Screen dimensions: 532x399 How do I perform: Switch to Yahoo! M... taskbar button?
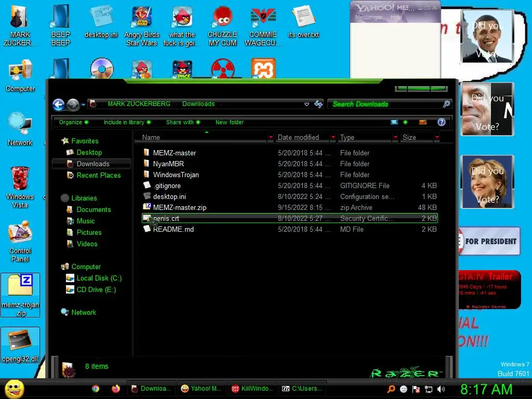[201, 389]
